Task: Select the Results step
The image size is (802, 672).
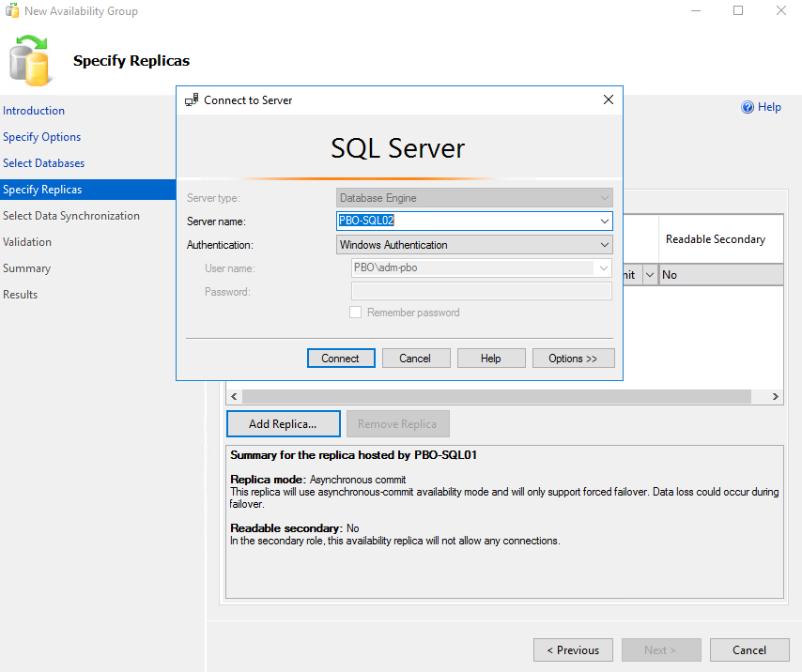Action: click(21, 295)
